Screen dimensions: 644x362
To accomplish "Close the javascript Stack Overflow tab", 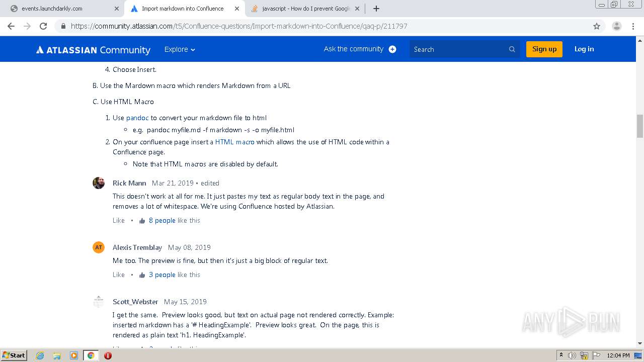I will pos(357,9).
